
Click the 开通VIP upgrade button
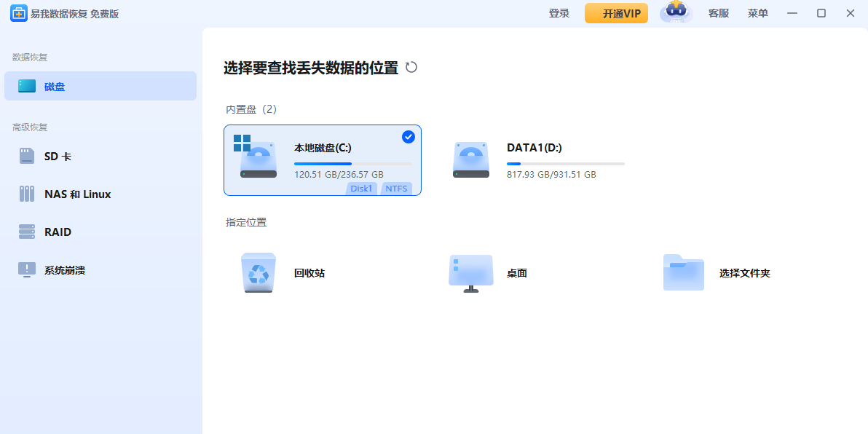coord(616,13)
